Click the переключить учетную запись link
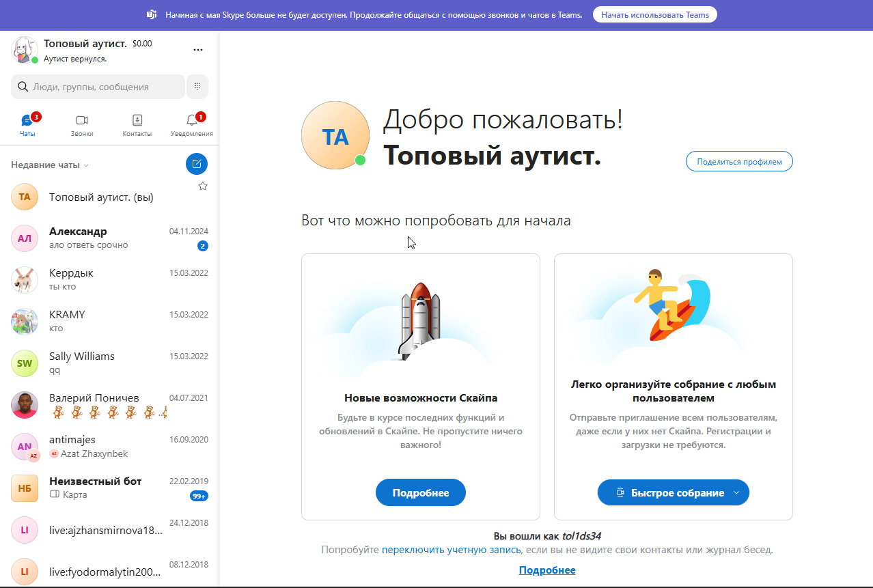 pyautogui.click(x=451, y=550)
